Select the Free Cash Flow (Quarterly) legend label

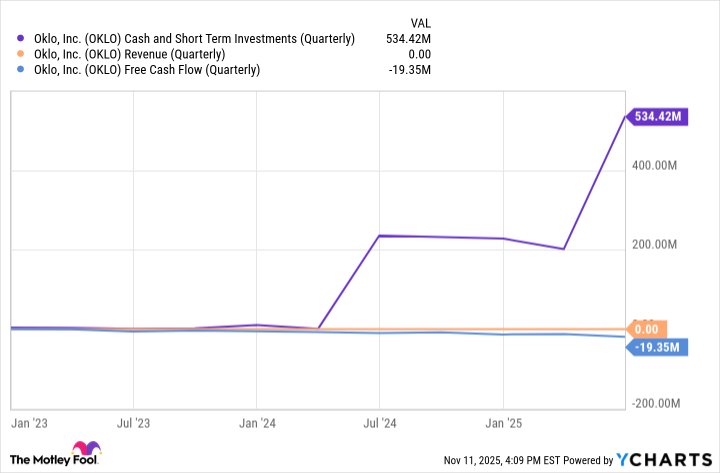pyautogui.click(x=147, y=70)
